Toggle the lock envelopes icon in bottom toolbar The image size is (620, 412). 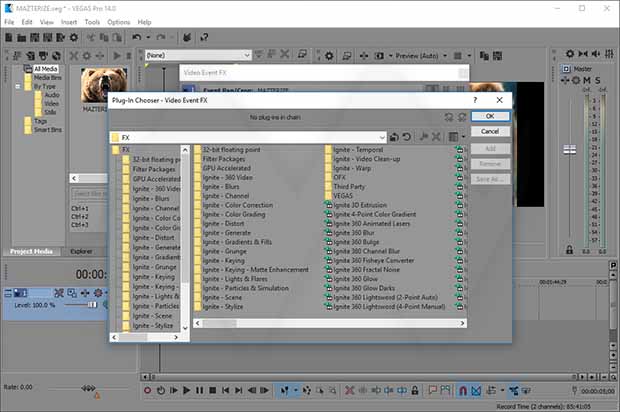(414, 390)
